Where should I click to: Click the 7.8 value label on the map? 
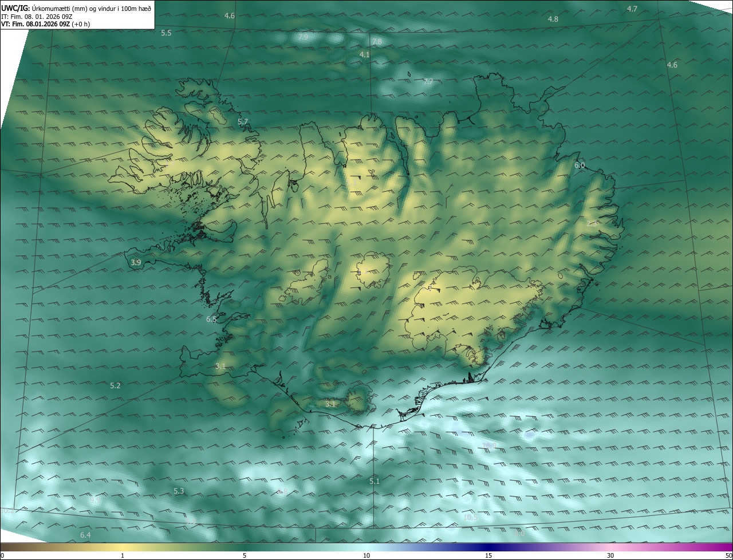click(x=376, y=42)
